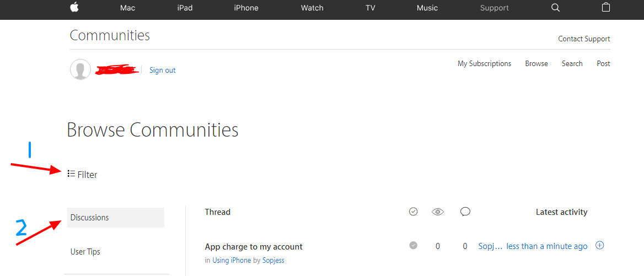Click the Filter list icon
The width and height of the screenshot is (644, 276).
71,174
